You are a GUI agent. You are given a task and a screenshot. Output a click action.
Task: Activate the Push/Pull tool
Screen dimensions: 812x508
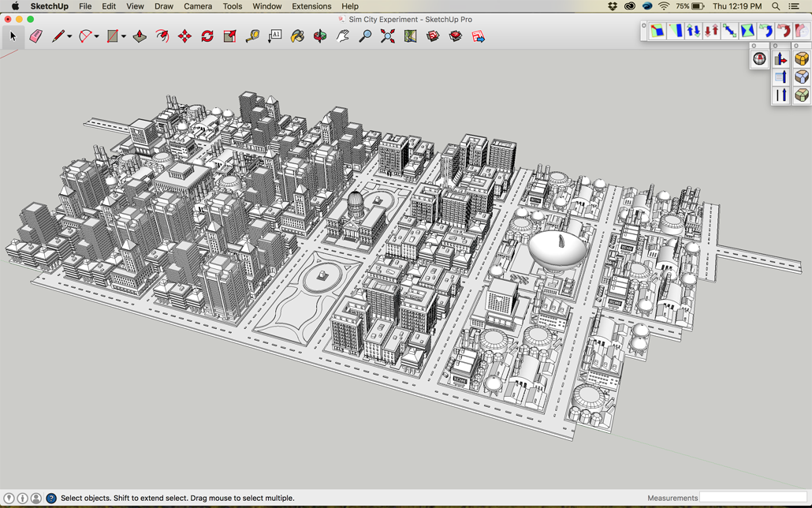coord(140,36)
